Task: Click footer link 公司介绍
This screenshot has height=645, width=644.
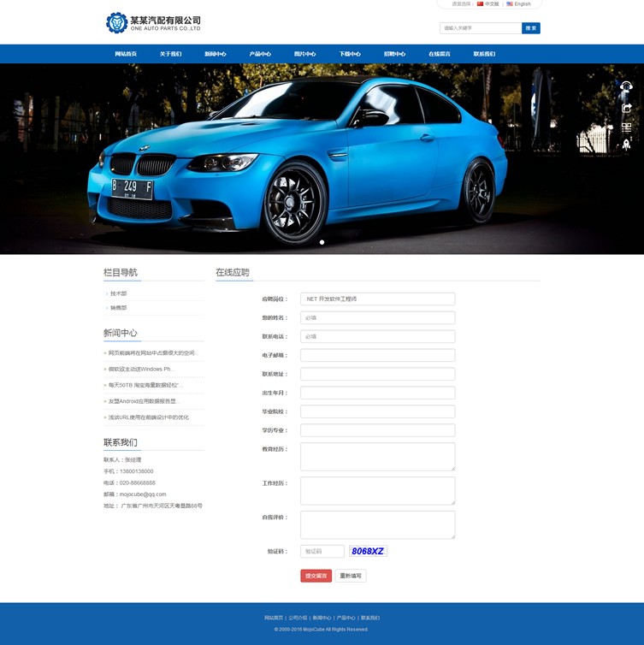Action: (x=298, y=618)
